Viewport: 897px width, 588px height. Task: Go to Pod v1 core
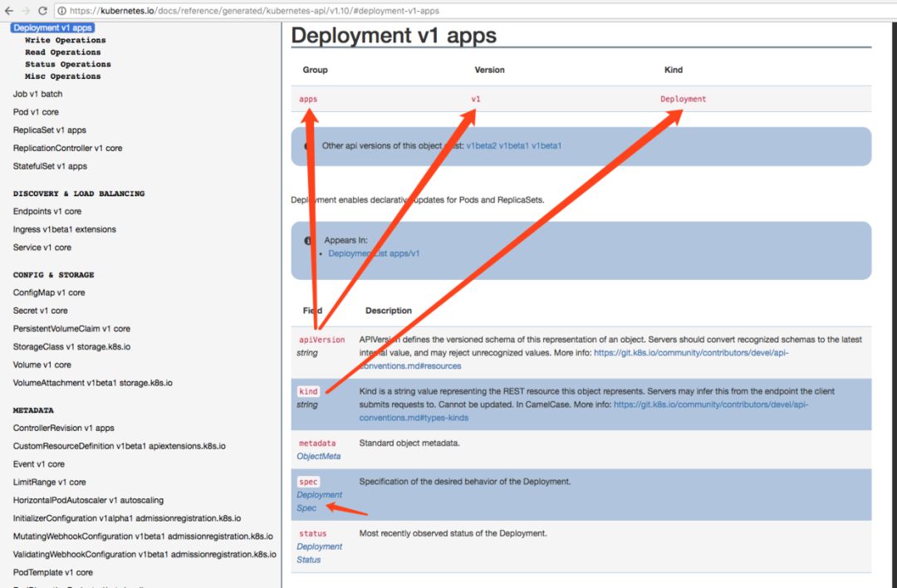click(36, 112)
